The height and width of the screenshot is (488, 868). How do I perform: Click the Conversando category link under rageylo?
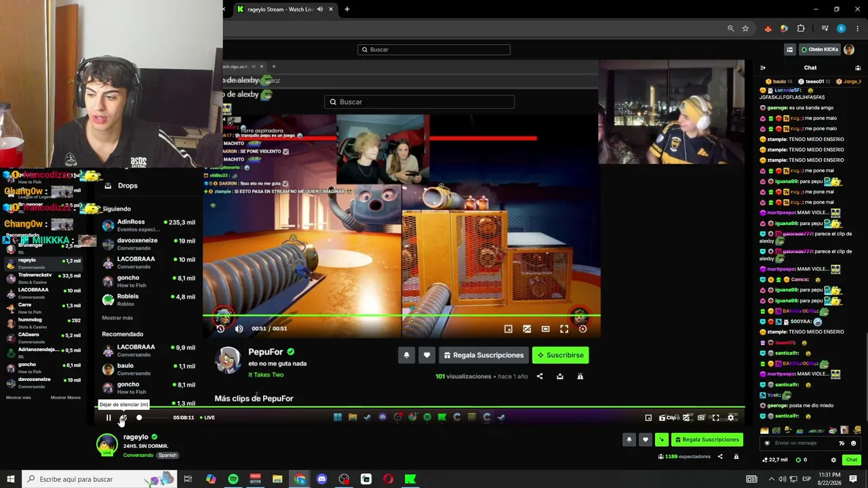pyautogui.click(x=138, y=455)
